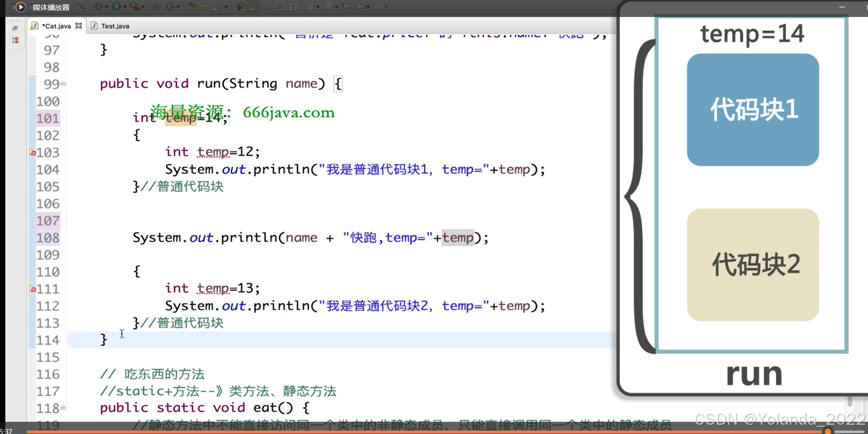Collapse the run method fold at line 99

pos(63,84)
